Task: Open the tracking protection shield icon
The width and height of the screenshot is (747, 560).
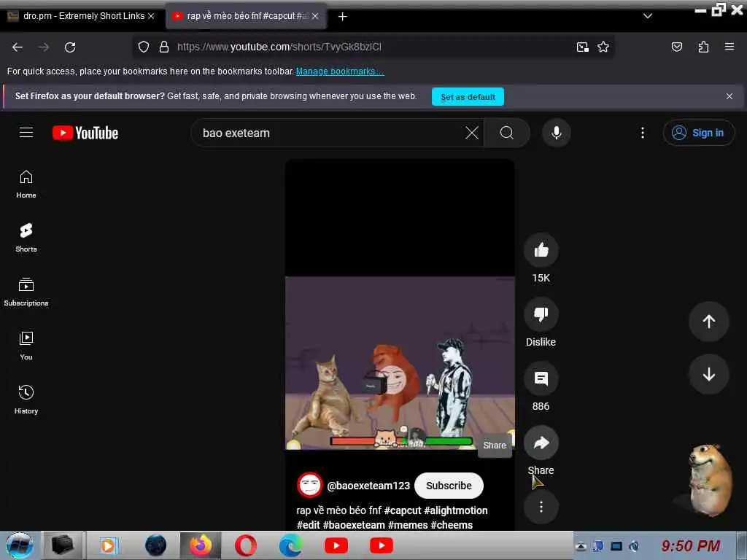Action: point(144,47)
